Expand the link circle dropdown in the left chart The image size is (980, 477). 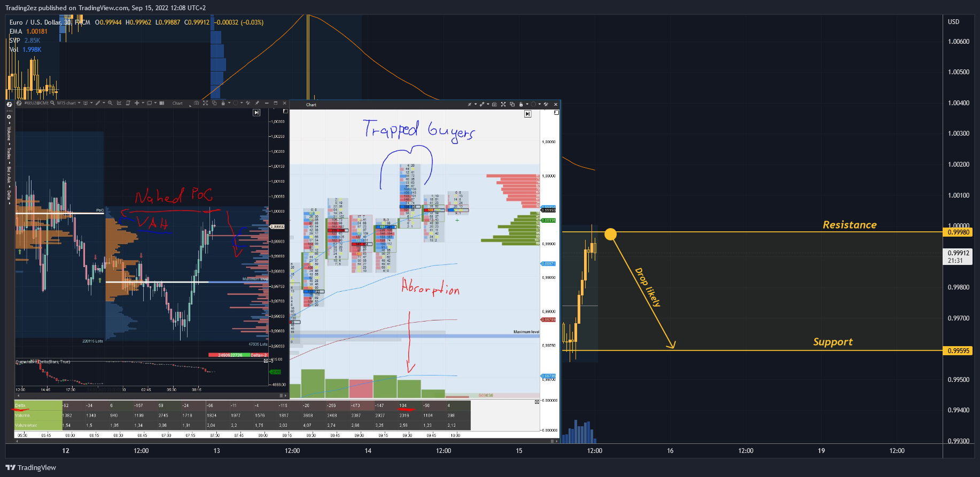pos(242,103)
